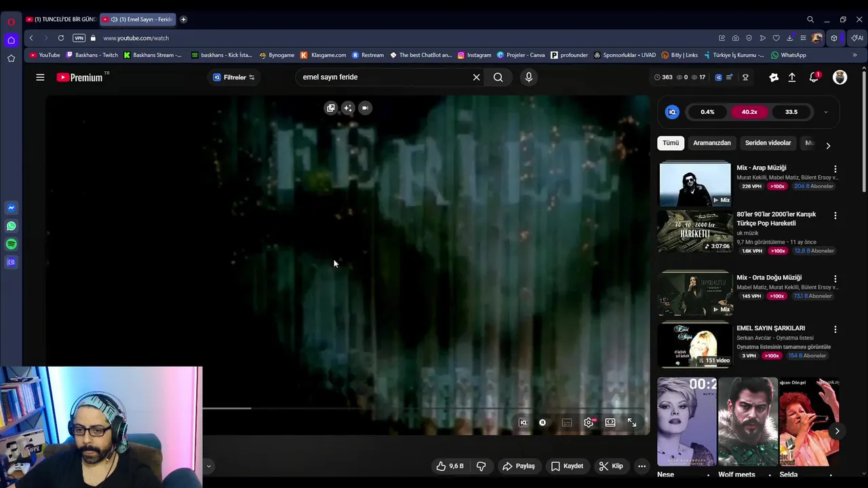The width and height of the screenshot is (868, 488).
Task: Open the vidIQ trophy icon
Action: [745, 77]
